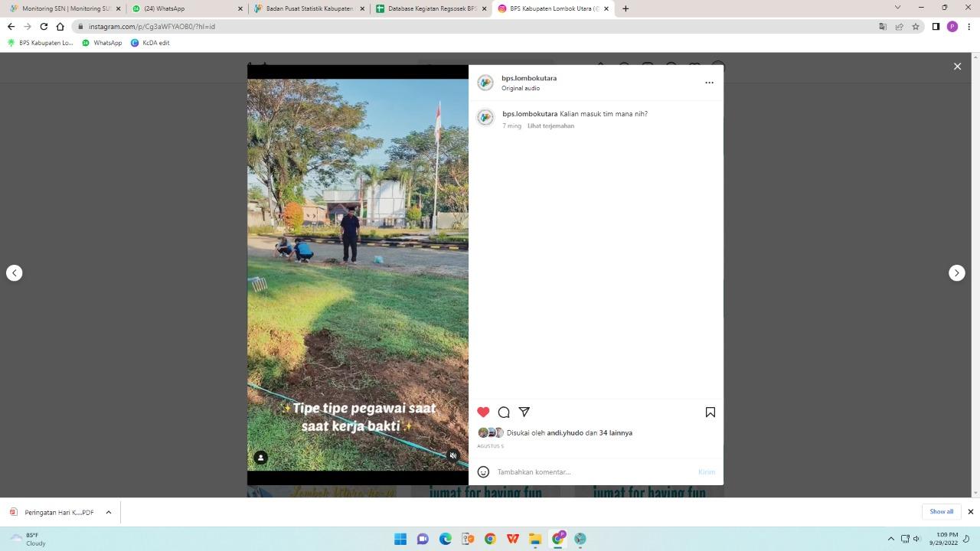Click the Original audio link
Screen dimensions: 980x551
tap(521, 88)
